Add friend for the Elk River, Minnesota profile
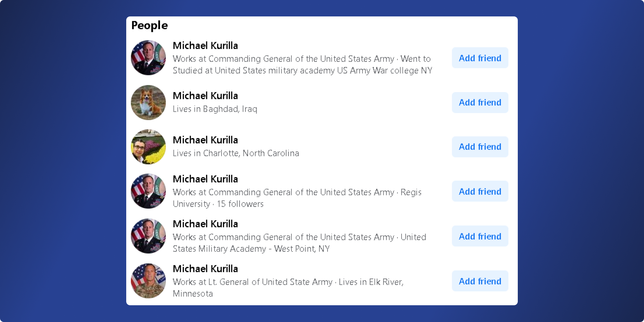This screenshot has height=322, width=644. (x=480, y=281)
